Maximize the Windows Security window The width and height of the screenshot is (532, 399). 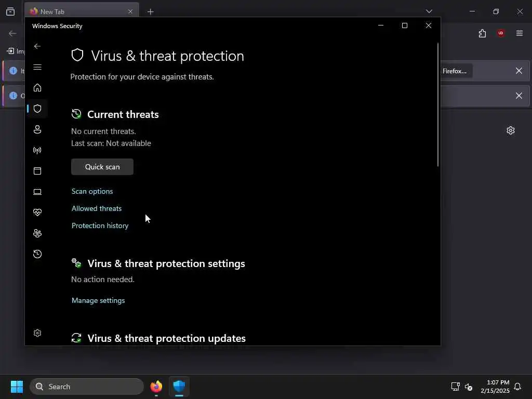(404, 25)
